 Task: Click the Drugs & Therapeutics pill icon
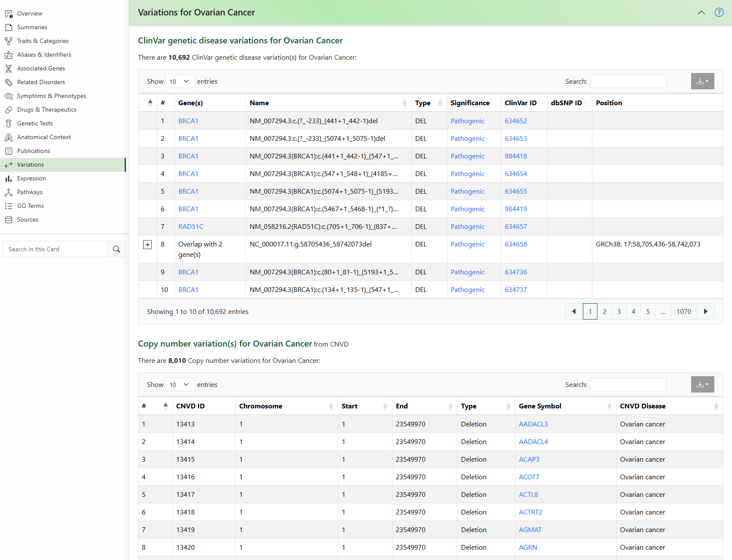point(9,110)
